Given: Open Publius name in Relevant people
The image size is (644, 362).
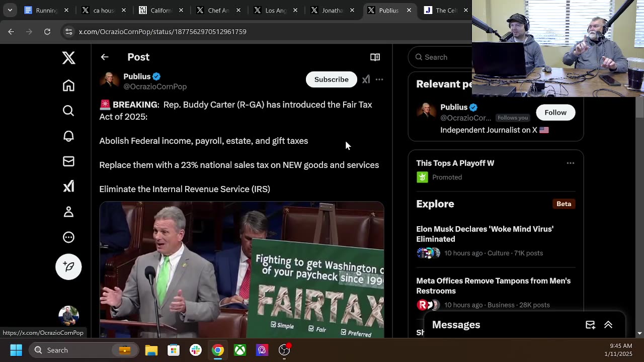Looking at the screenshot, I should (454, 107).
